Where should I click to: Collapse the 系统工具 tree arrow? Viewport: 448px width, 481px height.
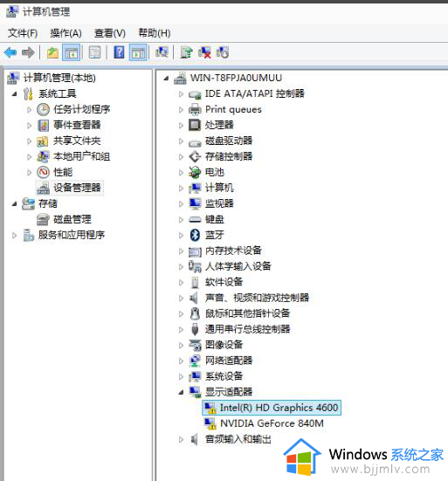tap(15, 94)
